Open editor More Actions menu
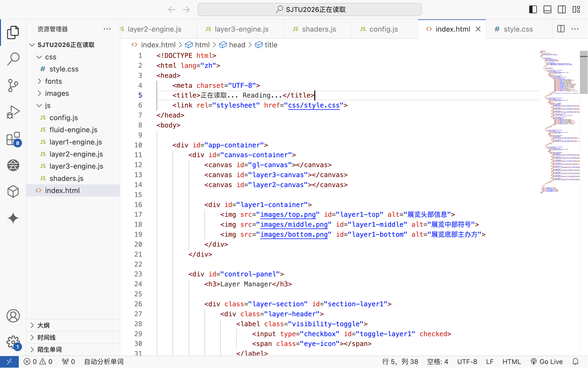The height and width of the screenshot is (368, 588). [x=575, y=29]
